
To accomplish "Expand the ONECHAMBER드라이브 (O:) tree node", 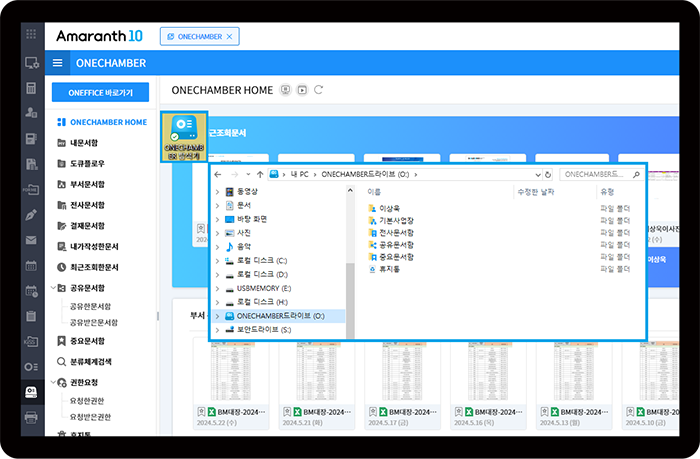I will click(x=217, y=316).
